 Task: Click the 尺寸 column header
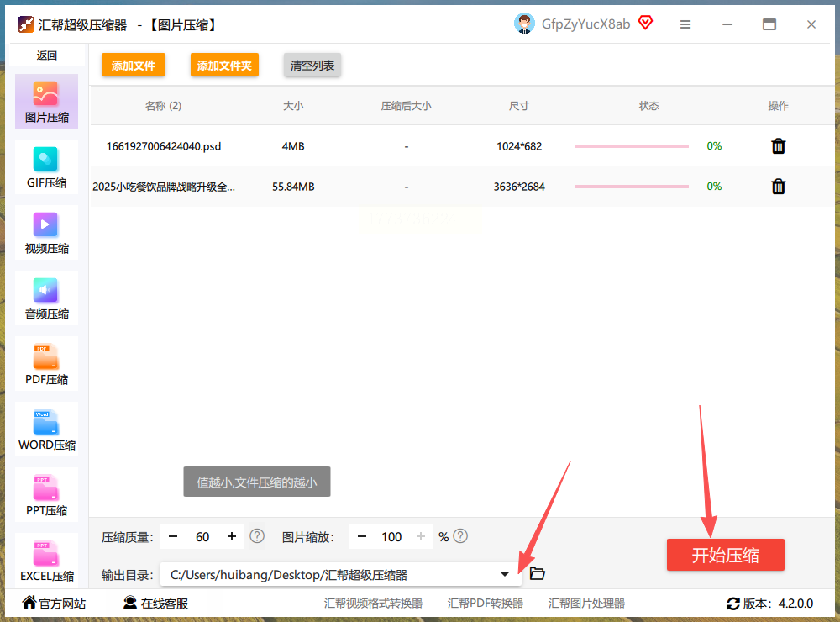[x=519, y=106]
